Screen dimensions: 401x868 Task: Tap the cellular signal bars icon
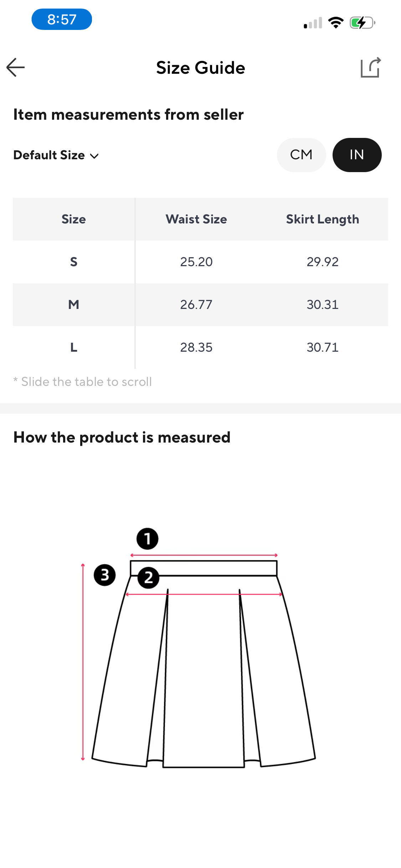[x=313, y=23]
